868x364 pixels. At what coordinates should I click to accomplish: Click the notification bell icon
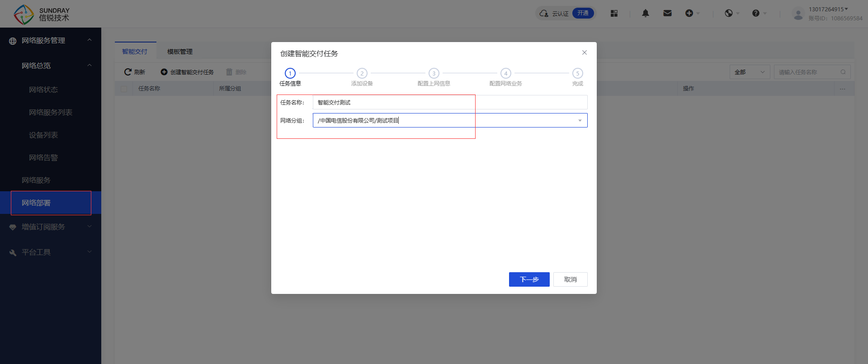(646, 14)
